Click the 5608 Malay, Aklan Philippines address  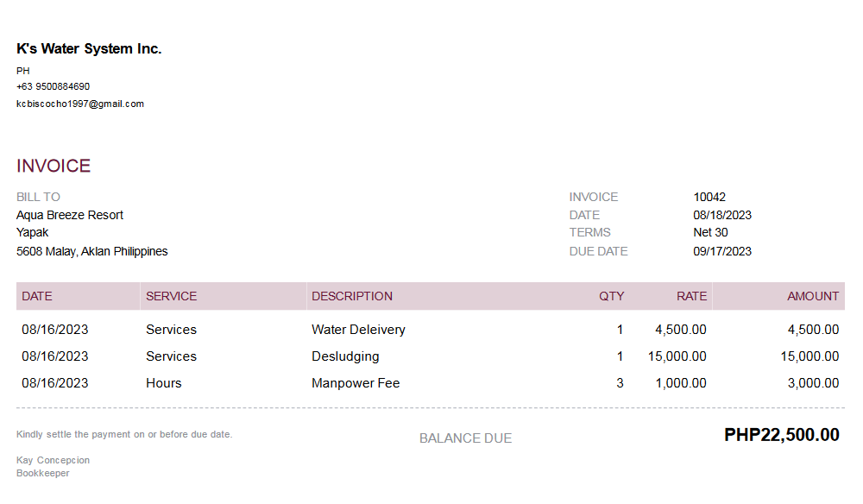click(91, 251)
